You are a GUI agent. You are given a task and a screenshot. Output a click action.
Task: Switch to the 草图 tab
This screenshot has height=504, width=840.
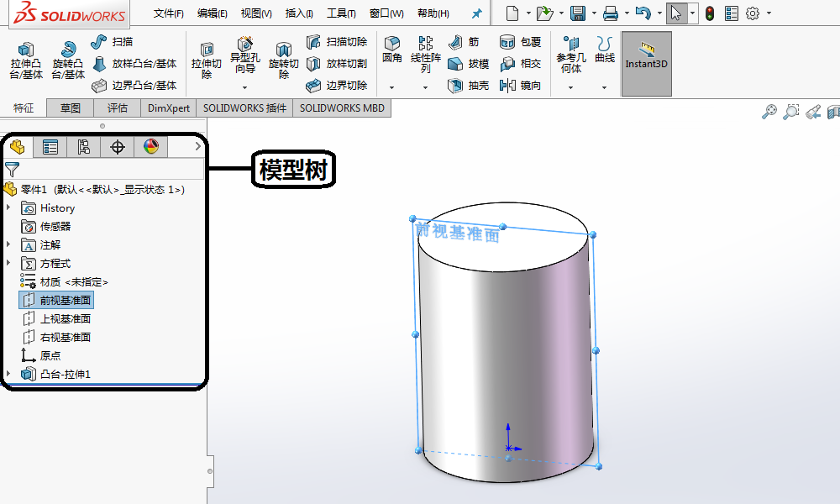click(71, 108)
